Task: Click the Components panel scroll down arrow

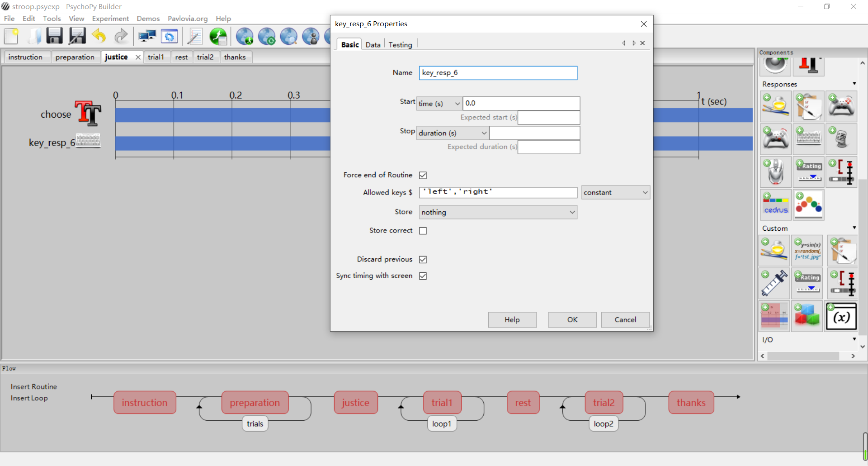Action: 863,347
